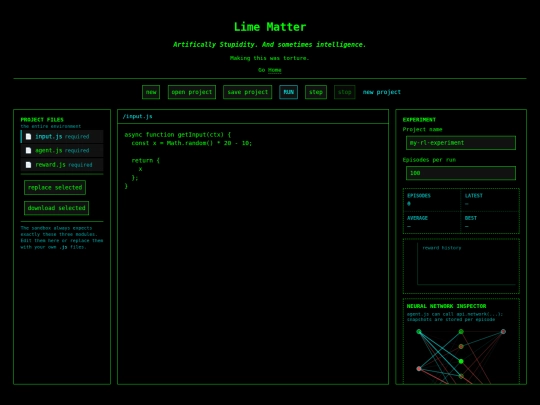Select reward.js in project files
This screenshot has width=540, height=405.
tap(62, 165)
